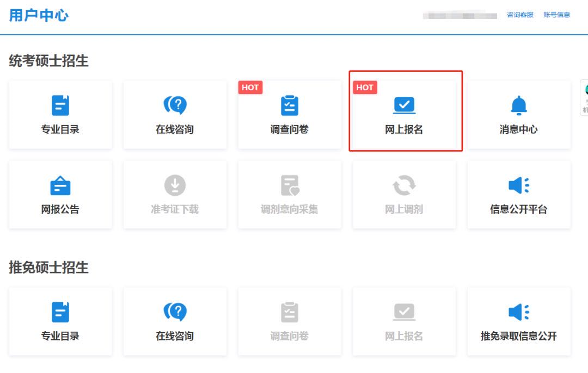The width and height of the screenshot is (588, 373).
Task: Open 专业目录 under 推免硕士招生
Action: 60,321
